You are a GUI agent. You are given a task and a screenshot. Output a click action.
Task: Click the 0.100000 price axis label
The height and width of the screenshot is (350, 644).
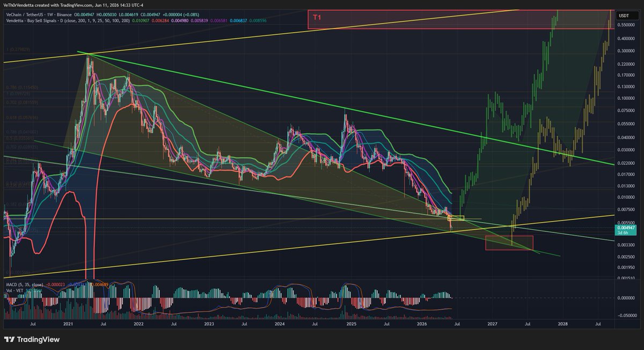coord(626,99)
